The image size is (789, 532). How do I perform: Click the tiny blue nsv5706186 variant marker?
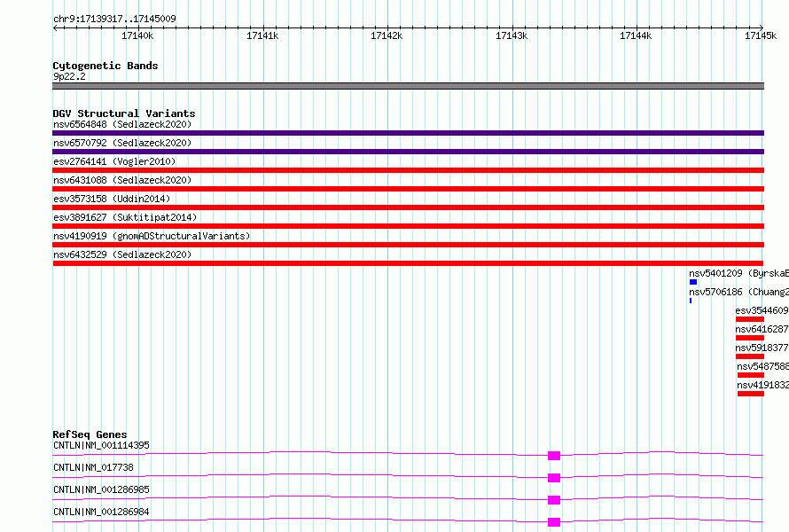pyautogui.click(x=691, y=301)
